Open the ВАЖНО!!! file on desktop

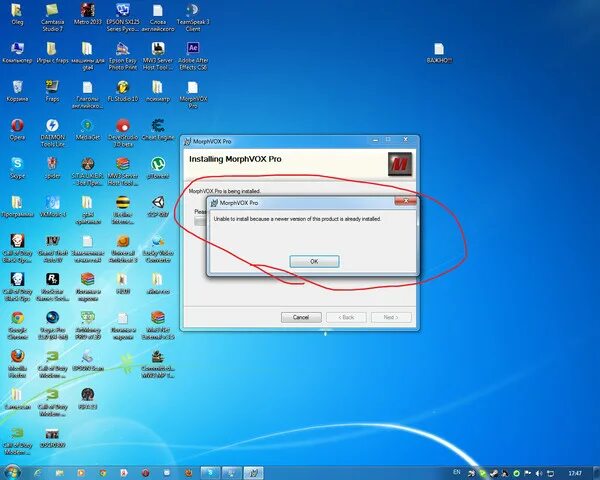click(439, 53)
